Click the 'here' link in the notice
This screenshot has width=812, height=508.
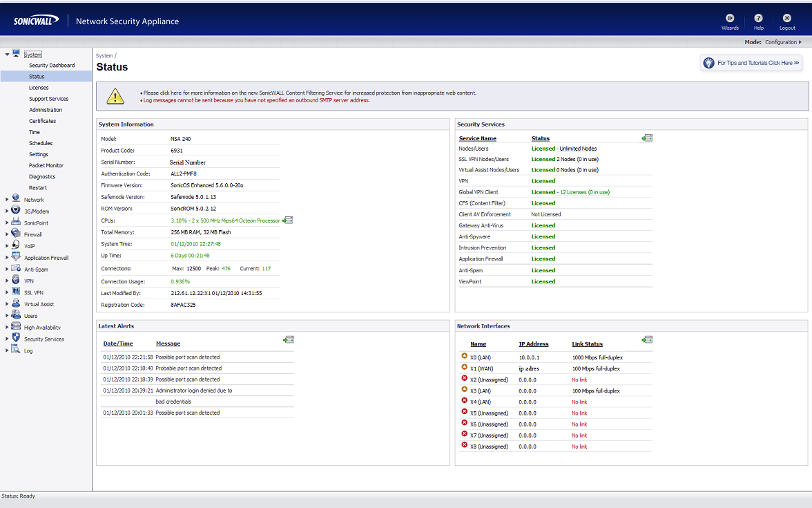coord(176,93)
